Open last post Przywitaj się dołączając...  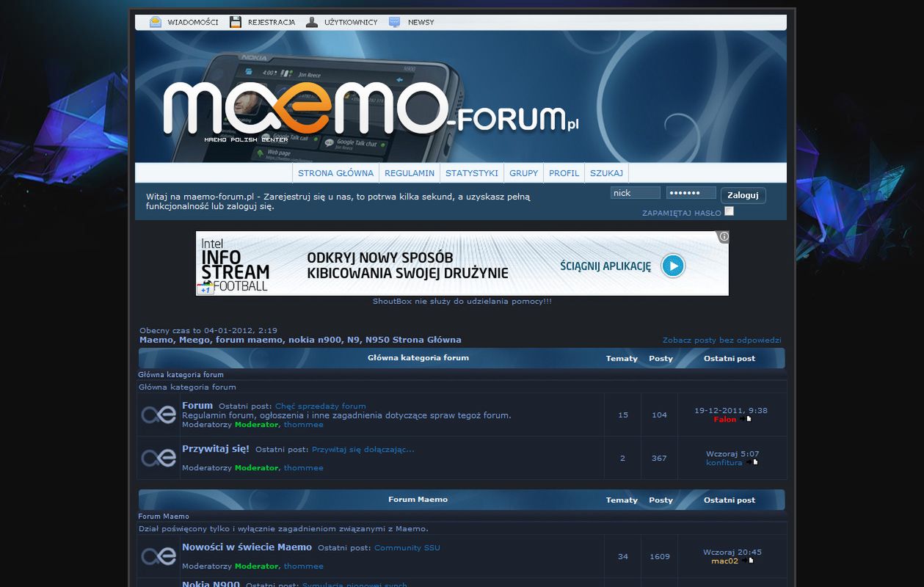[363, 449]
